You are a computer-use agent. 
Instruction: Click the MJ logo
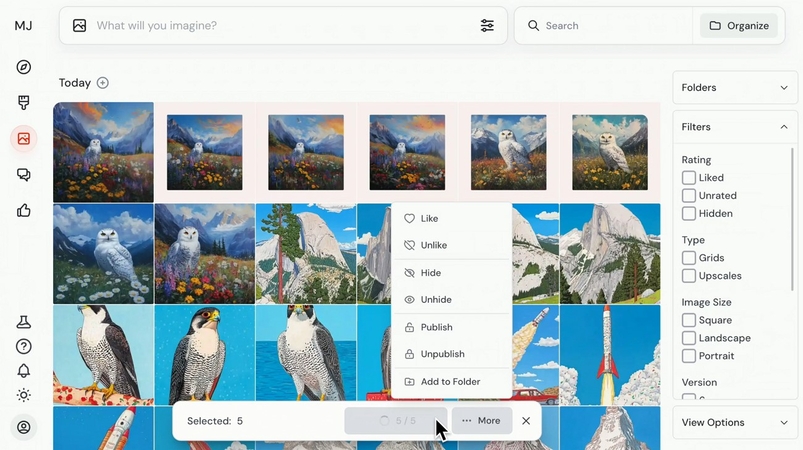click(x=24, y=26)
